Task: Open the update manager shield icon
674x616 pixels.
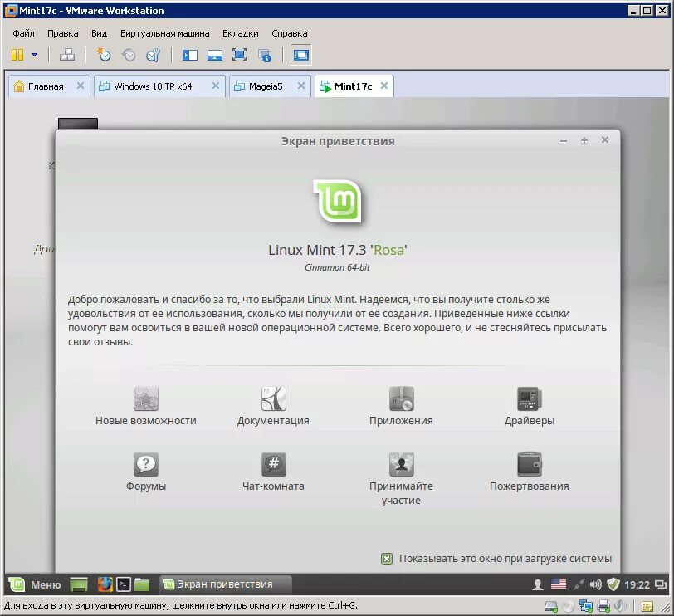Action: coord(613,584)
